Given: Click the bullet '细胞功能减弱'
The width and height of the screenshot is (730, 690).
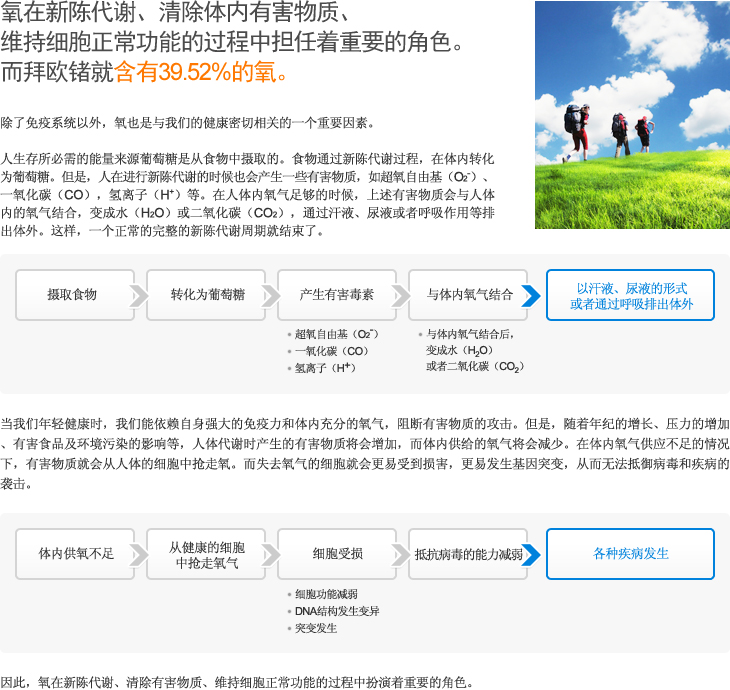Looking at the screenshot, I should pos(326,594).
